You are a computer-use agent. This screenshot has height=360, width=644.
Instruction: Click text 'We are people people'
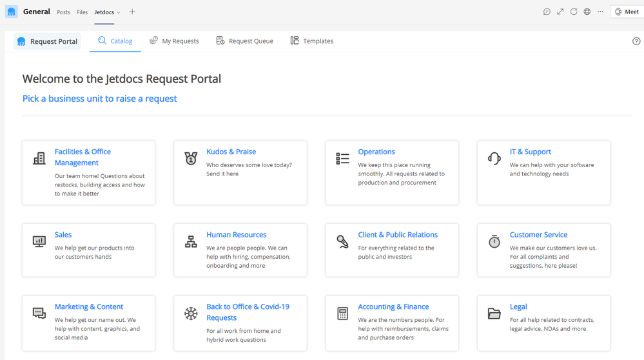(236, 248)
